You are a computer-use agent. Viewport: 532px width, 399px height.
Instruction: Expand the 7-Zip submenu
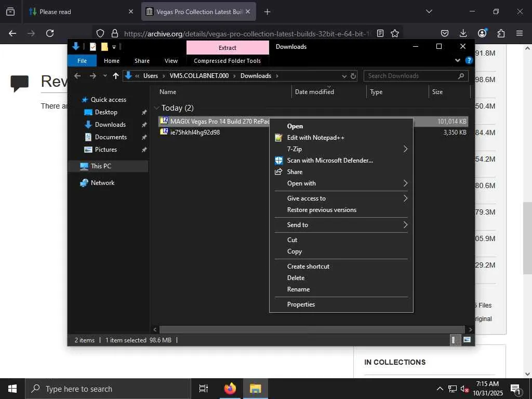[x=341, y=149]
